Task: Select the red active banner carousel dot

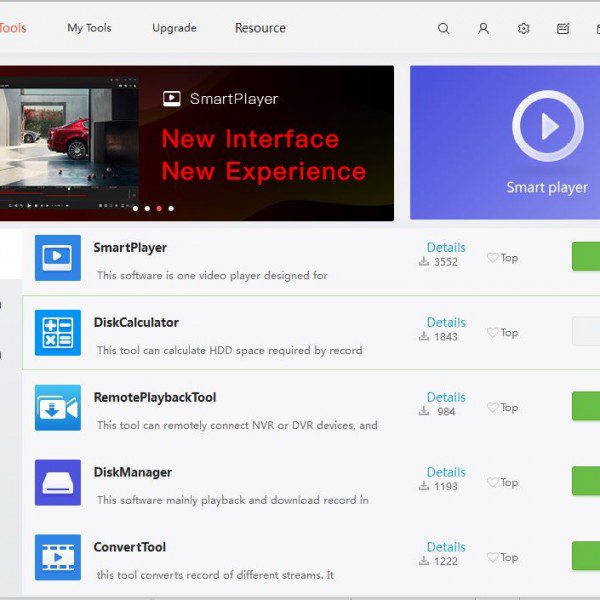Action: pos(159,209)
